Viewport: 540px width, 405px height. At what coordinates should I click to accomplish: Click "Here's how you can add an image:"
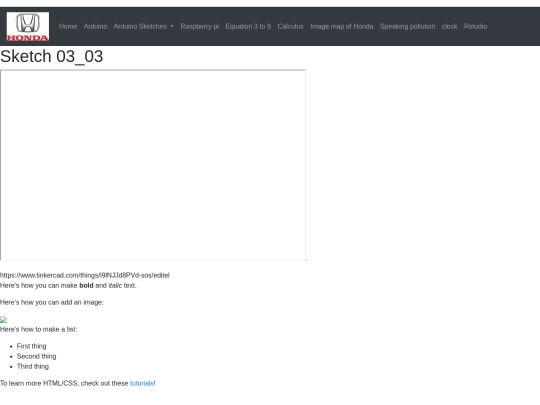tap(52, 302)
